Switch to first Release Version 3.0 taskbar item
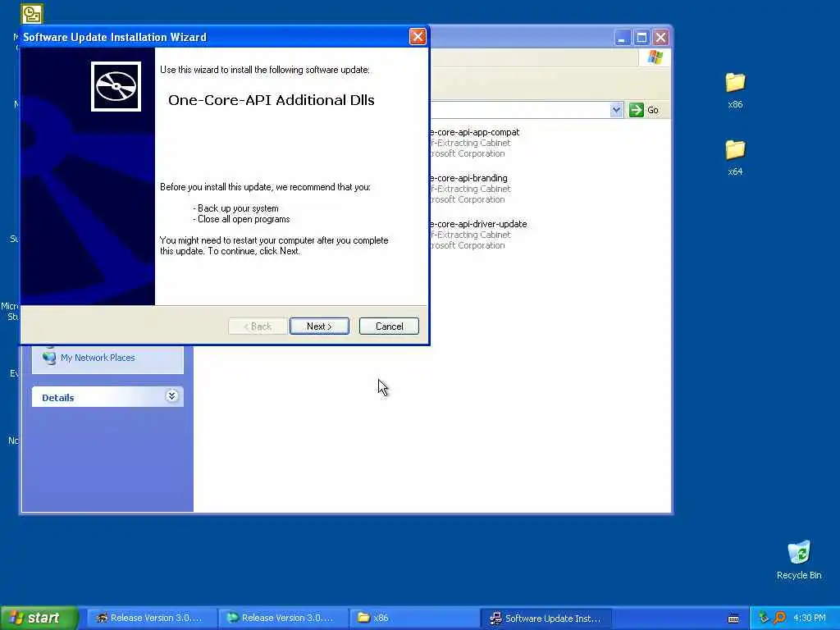This screenshot has height=630, width=840. [151, 618]
